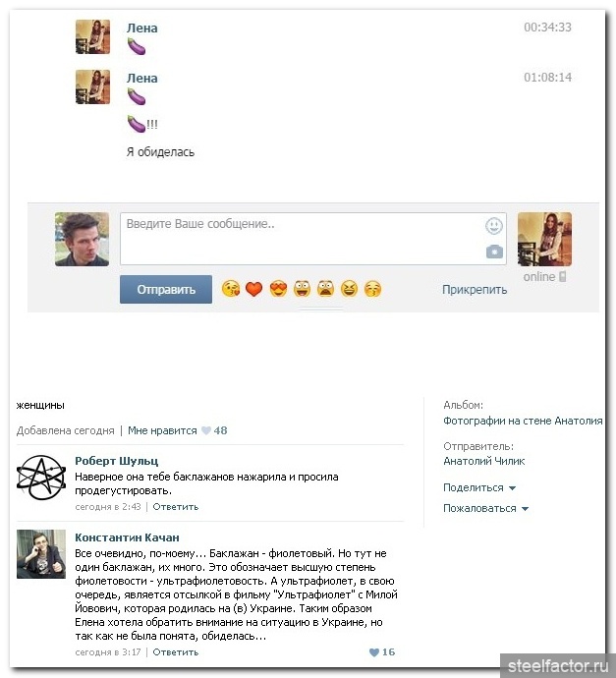Insert the laughing squint emoji

(350, 289)
